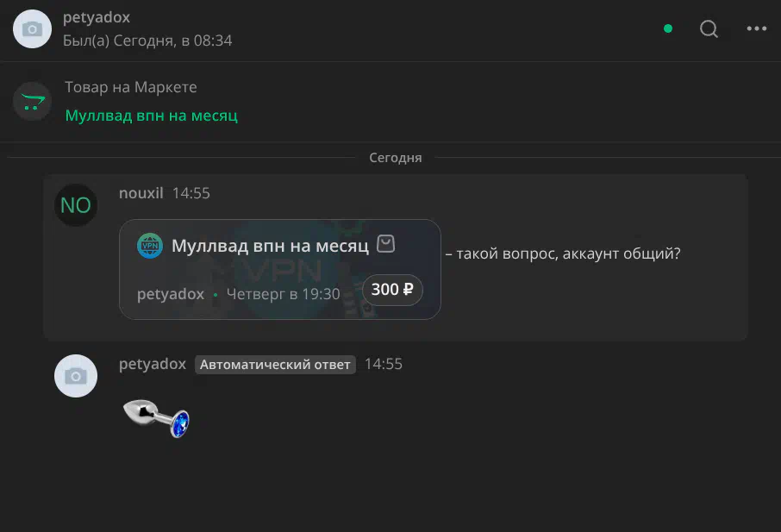781x532 pixels.
Task: Click the green online status dot
Action: tap(667, 28)
